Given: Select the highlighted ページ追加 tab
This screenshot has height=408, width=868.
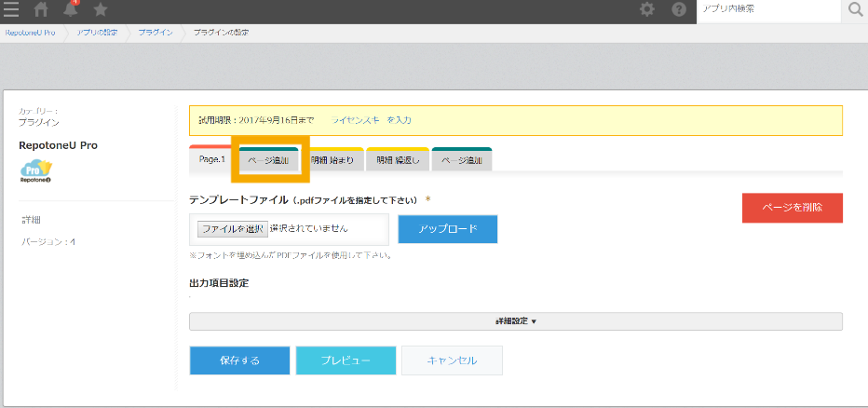Looking at the screenshot, I should [268, 160].
